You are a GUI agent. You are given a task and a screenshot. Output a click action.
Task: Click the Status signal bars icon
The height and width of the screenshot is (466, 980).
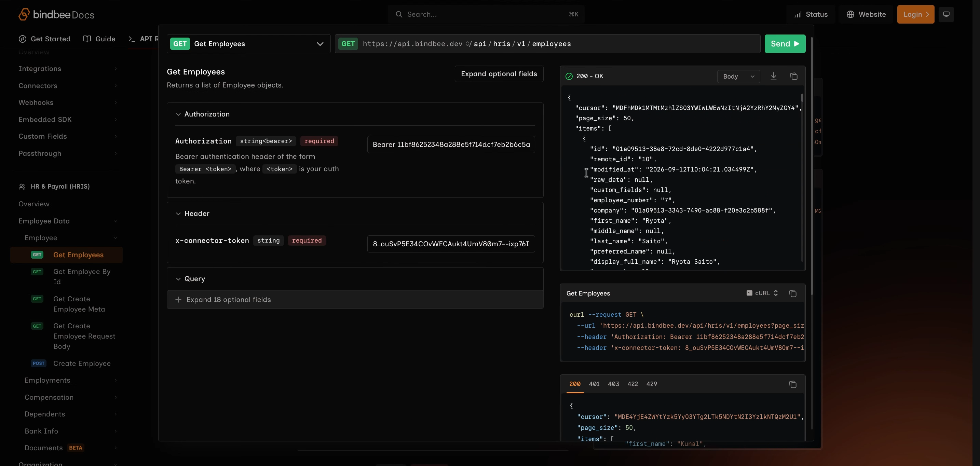798,14
